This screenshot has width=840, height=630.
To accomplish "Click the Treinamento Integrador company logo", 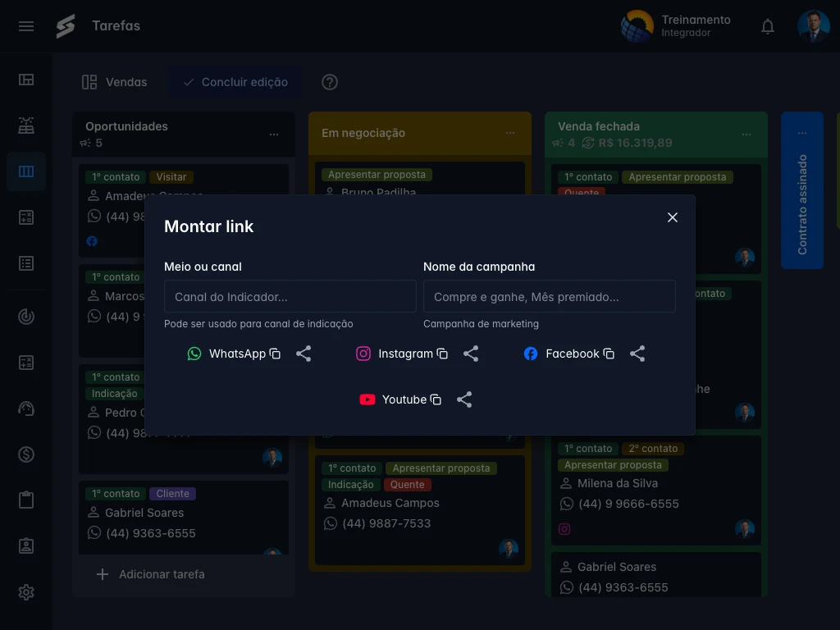I will pyautogui.click(x=637, y=25).
